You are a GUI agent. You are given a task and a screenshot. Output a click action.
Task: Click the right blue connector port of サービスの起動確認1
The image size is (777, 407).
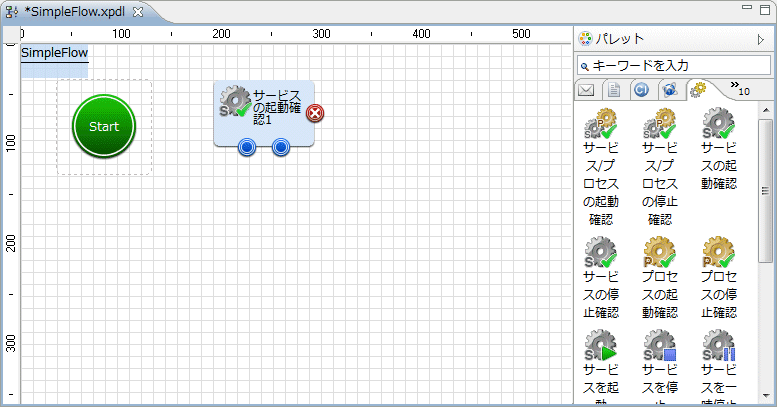(281, 148)
